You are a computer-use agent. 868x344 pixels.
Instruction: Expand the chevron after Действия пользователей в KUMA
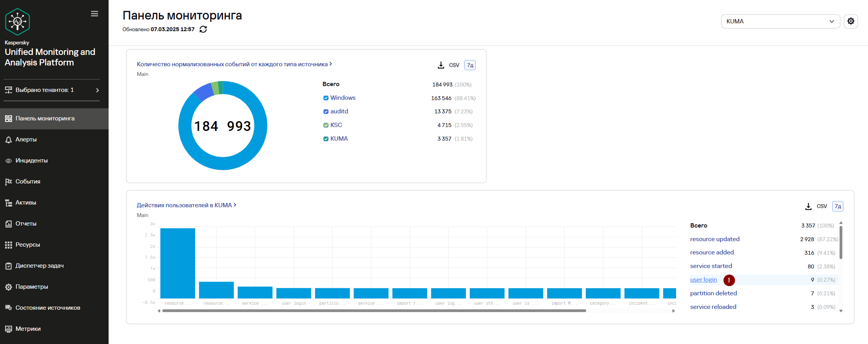pyautogui.click(x=235, y=205)
